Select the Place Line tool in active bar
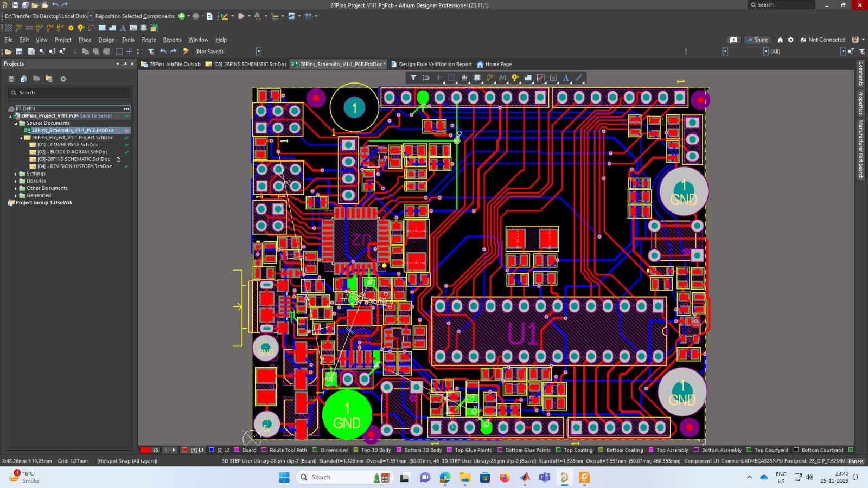Viewport: 868px width, 488px height. (579, 78)
